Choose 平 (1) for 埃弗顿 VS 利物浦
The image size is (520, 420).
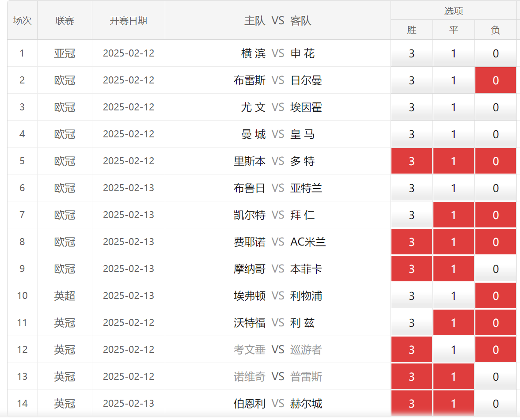click(x=453, y=296)
